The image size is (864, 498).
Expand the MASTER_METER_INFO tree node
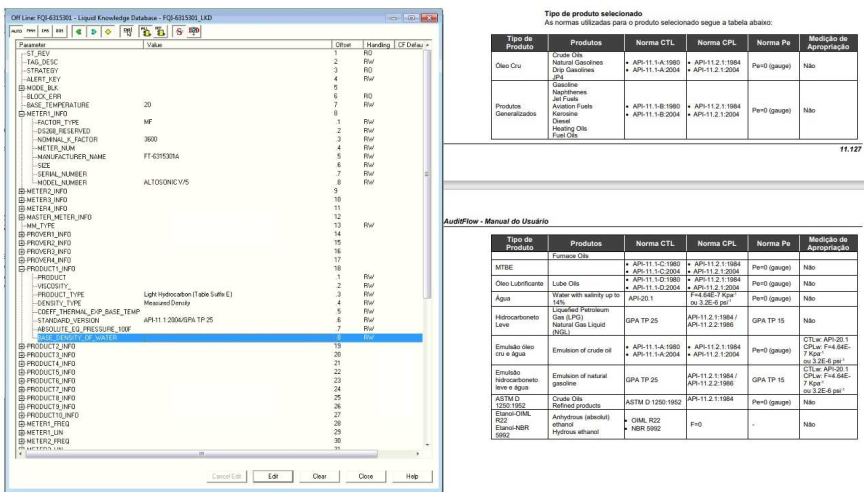22,217
